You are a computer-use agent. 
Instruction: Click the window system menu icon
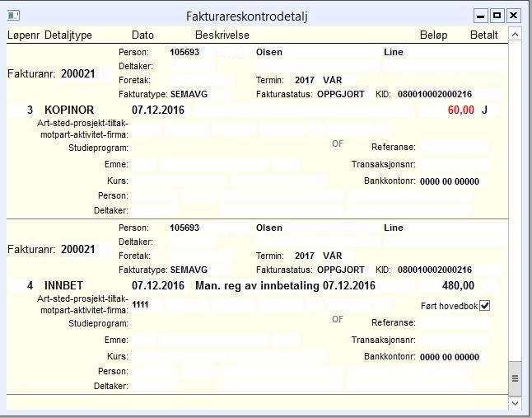pos(13,16)
